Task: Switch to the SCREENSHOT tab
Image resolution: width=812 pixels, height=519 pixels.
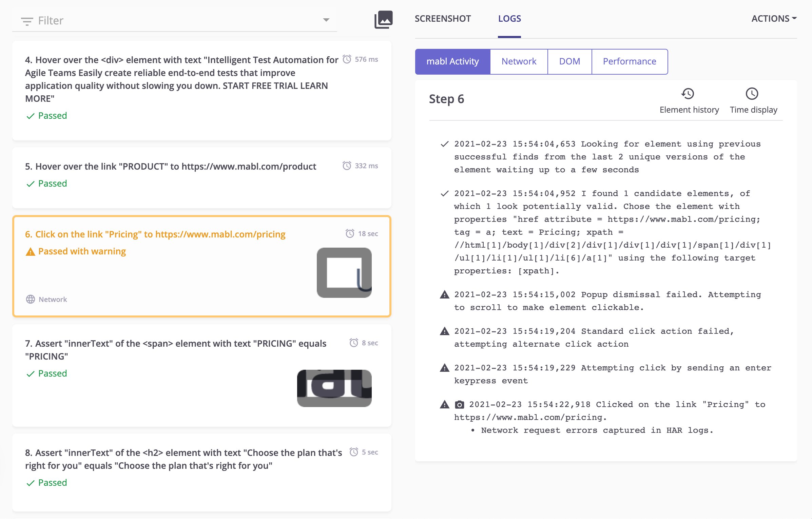Action: pyautogui.click(x=443, y=19)
